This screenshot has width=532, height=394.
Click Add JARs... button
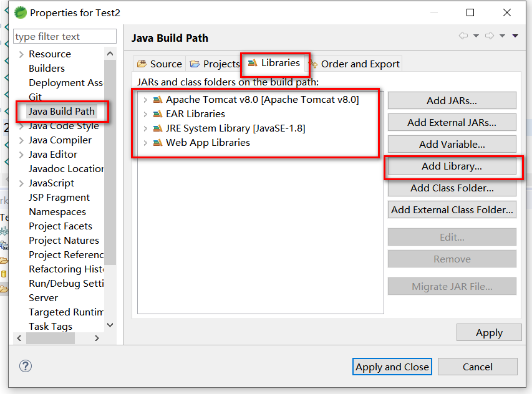[452, 101]
